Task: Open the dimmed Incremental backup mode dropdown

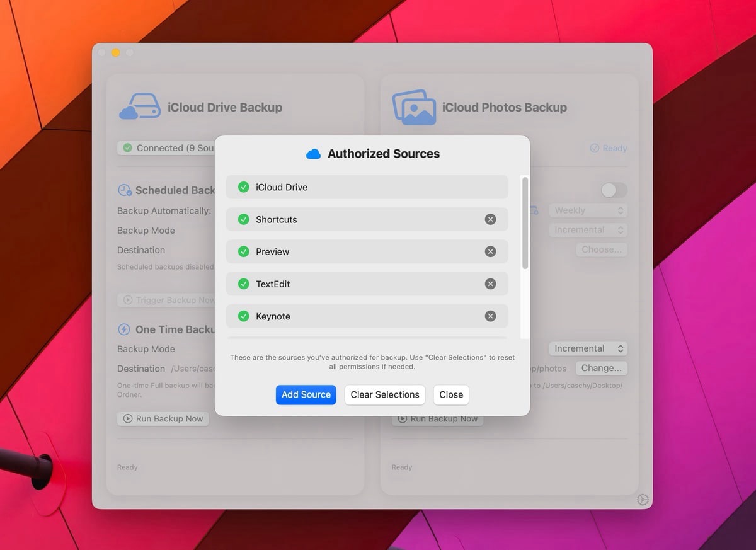Action: (x=588, y=230)
